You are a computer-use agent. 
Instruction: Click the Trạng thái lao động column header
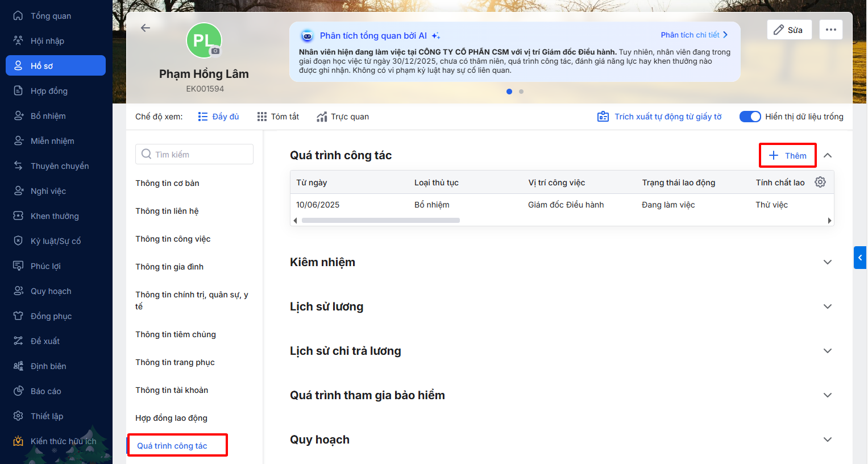(x=679, y=183)
